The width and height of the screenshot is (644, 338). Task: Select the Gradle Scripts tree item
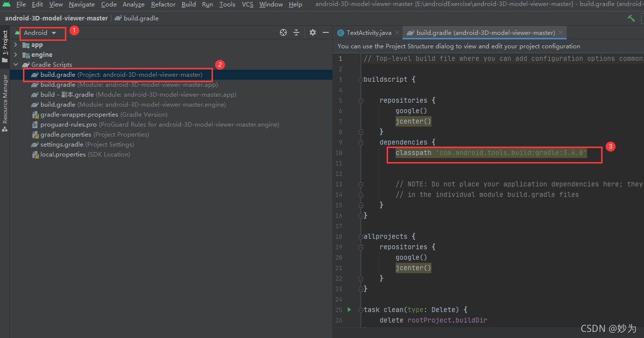tap(47, 65)
